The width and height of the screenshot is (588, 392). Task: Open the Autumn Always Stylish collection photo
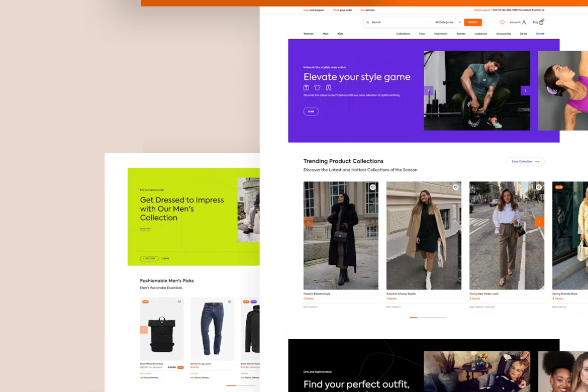click(424, 236)
